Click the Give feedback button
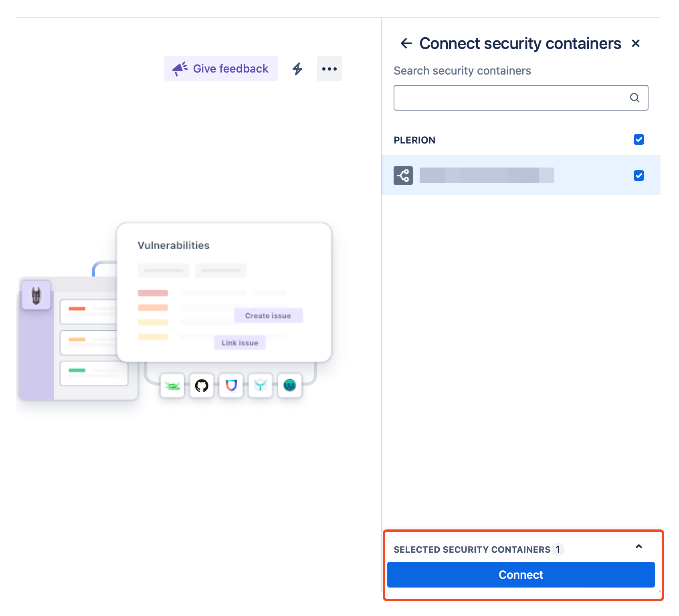Viewport: 679px width, 616px height. (221, 69)
